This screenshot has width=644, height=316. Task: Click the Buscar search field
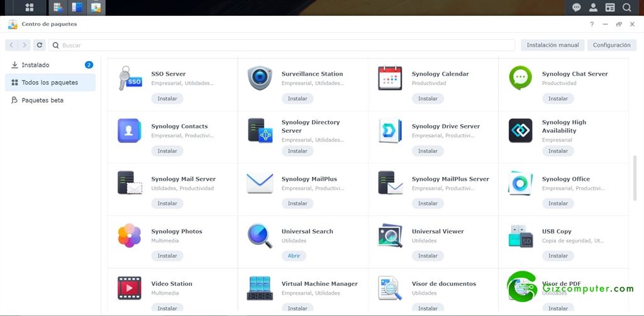282,45
